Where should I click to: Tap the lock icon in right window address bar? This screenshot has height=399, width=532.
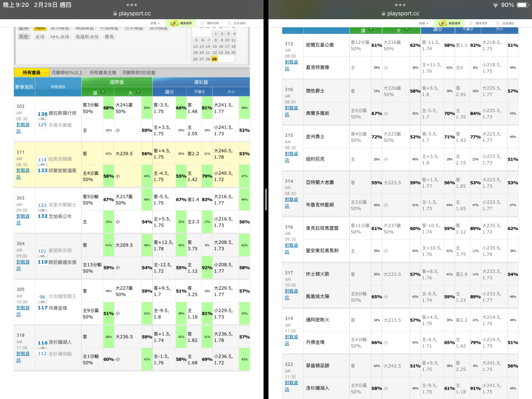383,14
